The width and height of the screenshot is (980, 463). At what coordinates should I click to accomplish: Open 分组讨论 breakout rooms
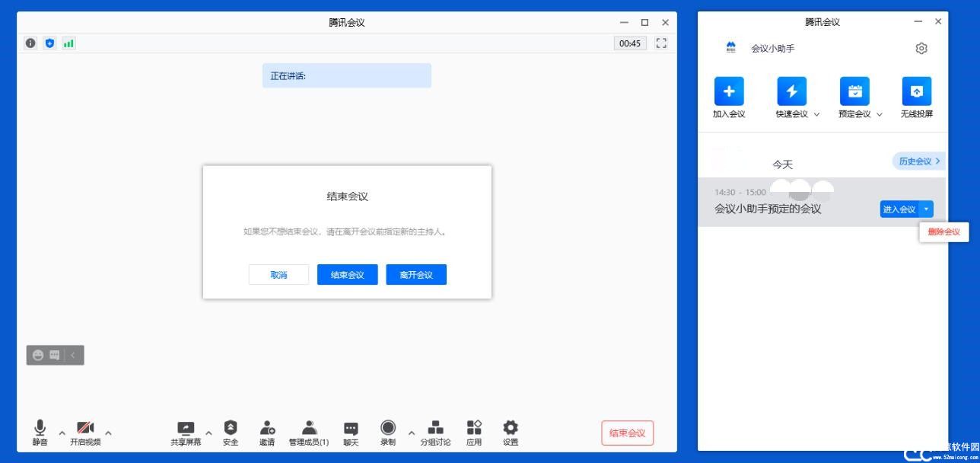point(435,432)
